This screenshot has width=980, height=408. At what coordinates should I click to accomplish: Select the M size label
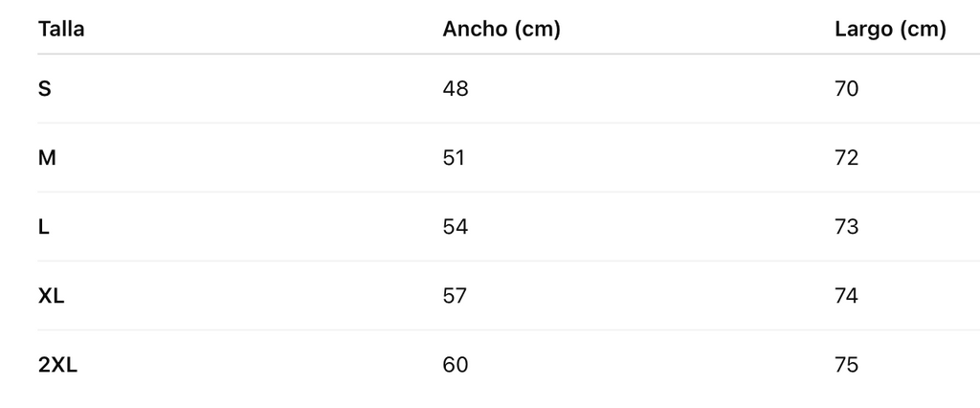47,158
